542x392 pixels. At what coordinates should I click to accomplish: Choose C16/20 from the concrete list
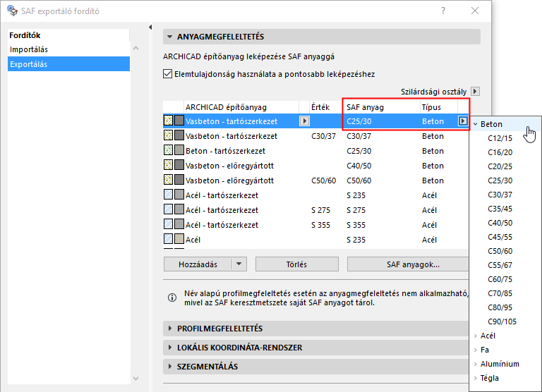pos(500,153)
